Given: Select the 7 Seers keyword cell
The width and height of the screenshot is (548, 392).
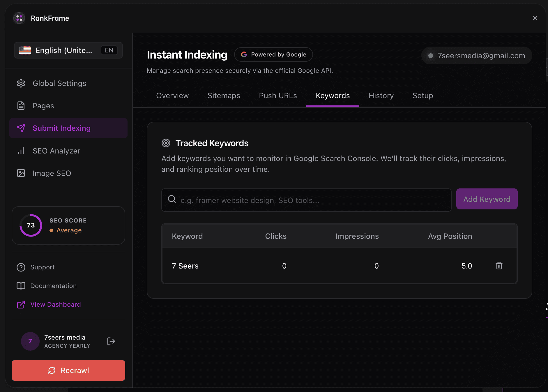Looking at the screenshot, I should point(185,266).
